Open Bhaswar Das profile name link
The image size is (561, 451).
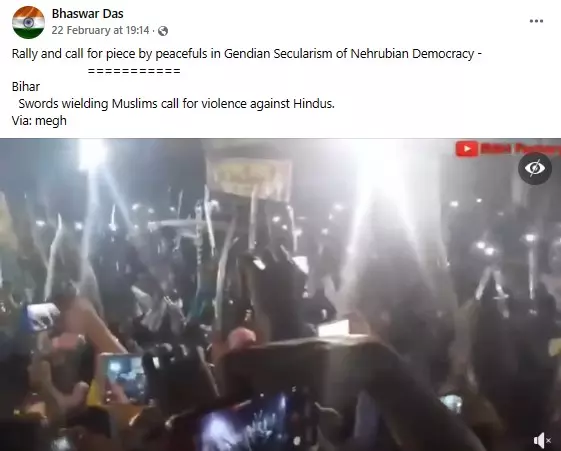(87, 14)
